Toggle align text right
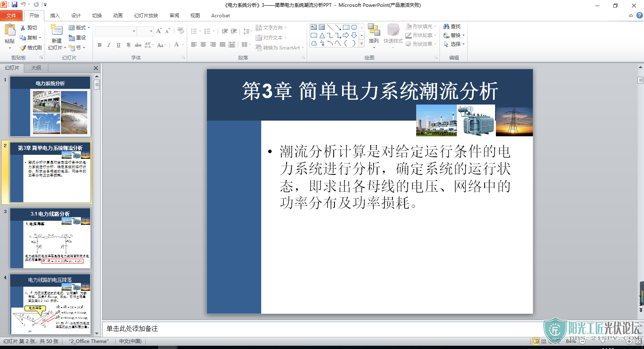Viewport: 644px width, 349px height. tap(213, 45)
